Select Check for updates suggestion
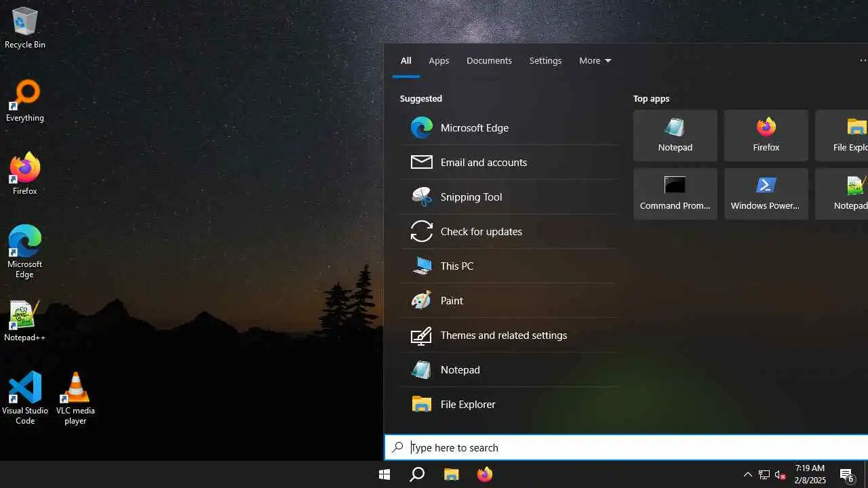The height and width of the screenshot is (488, 868). (509, 231)
